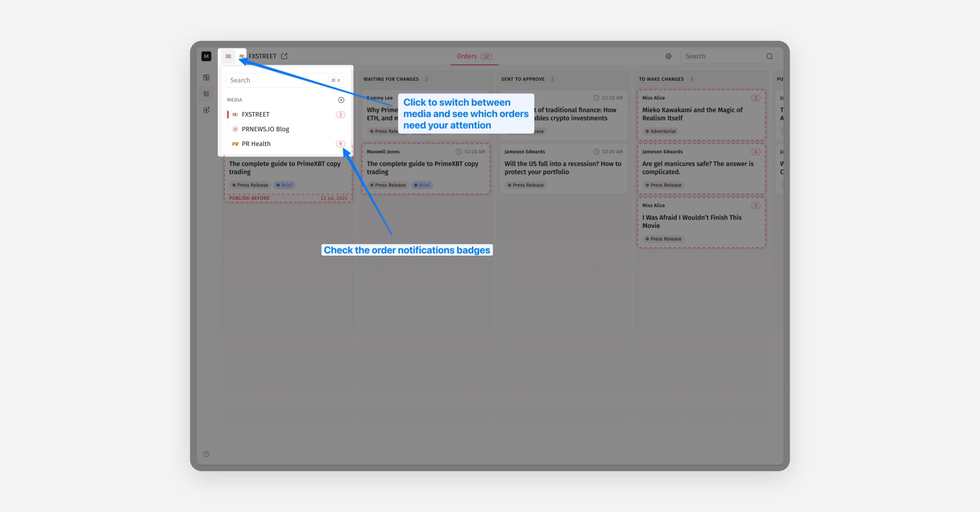
Task: Open Mieko Kawakami Magic of Realism card
Action: tap(692, 114)
